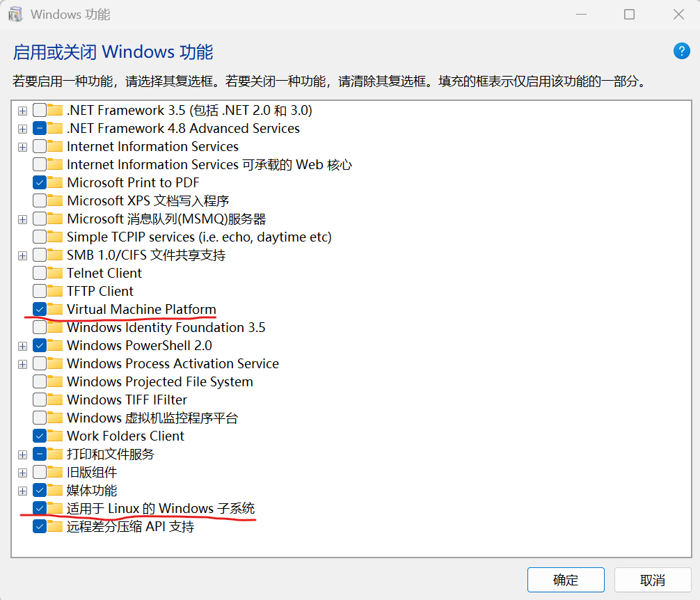This screenshot has width=700, height=600.
Task: Click folder icon beside Windows PowerShell 2.0
Action: click(x=55, y=345)
